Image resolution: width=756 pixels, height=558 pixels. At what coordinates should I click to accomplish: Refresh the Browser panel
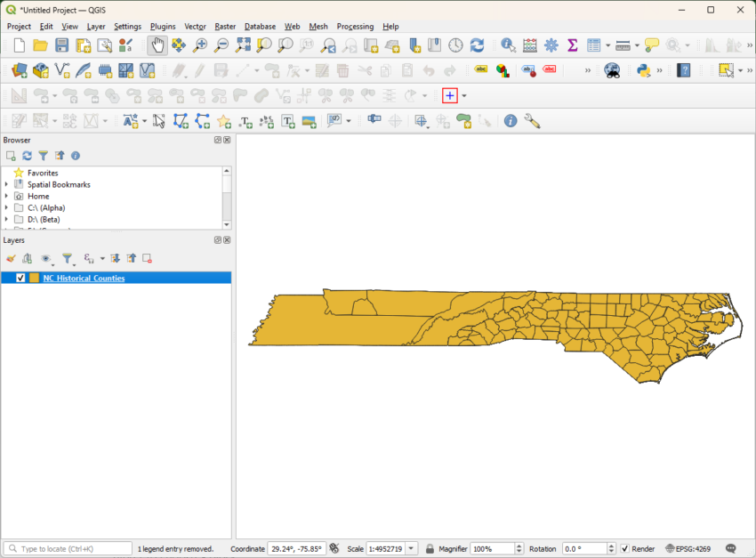tap(25, 156)
